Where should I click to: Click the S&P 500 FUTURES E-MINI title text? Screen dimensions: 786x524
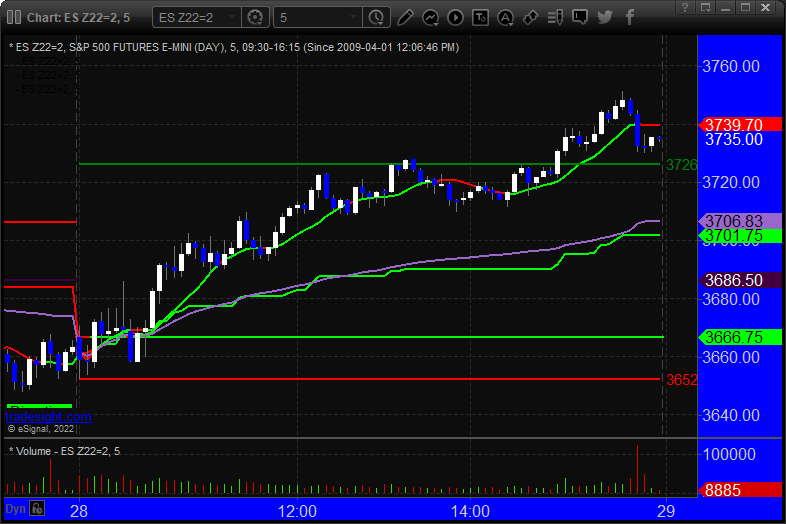click(131, 47)
